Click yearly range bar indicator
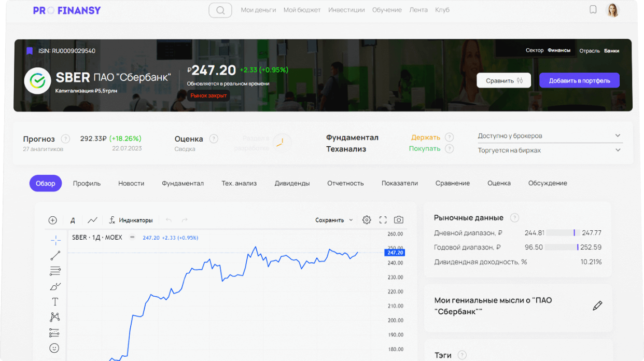 pos(563,247)
